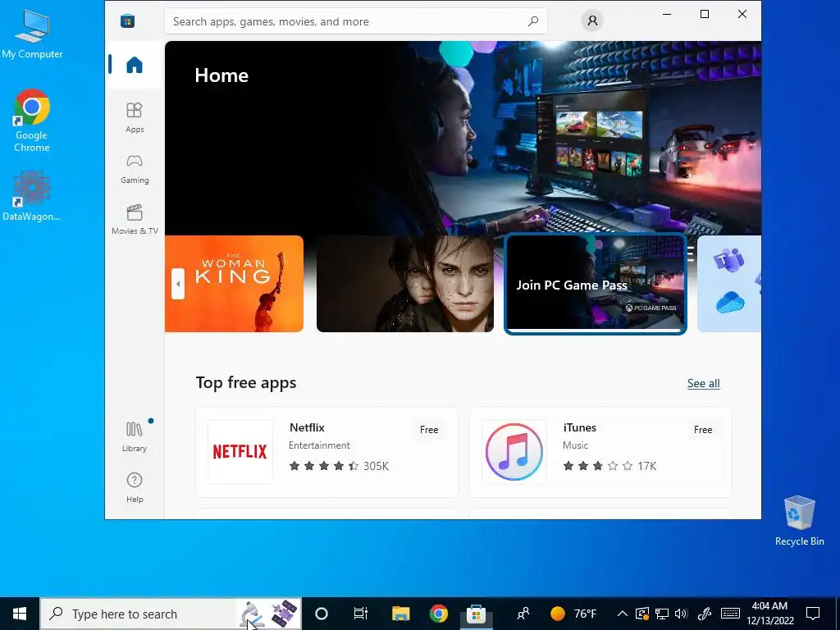Open Help in the Store sidebar

[x=135, y=487]
